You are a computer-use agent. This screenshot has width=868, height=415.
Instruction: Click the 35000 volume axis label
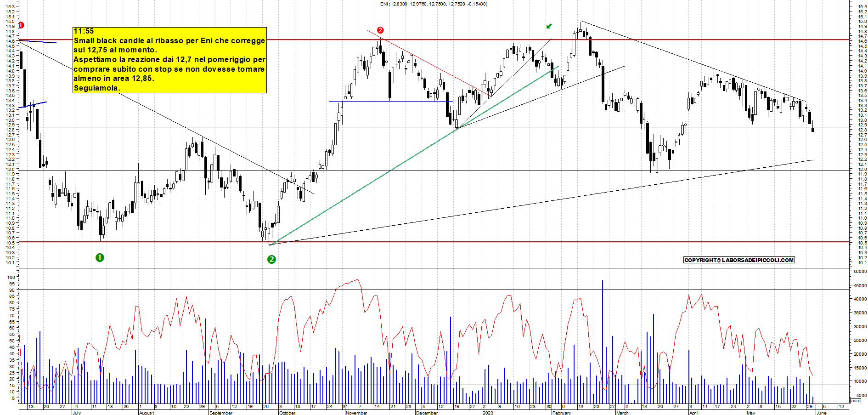pyautogui.click(x=860, y=313)
